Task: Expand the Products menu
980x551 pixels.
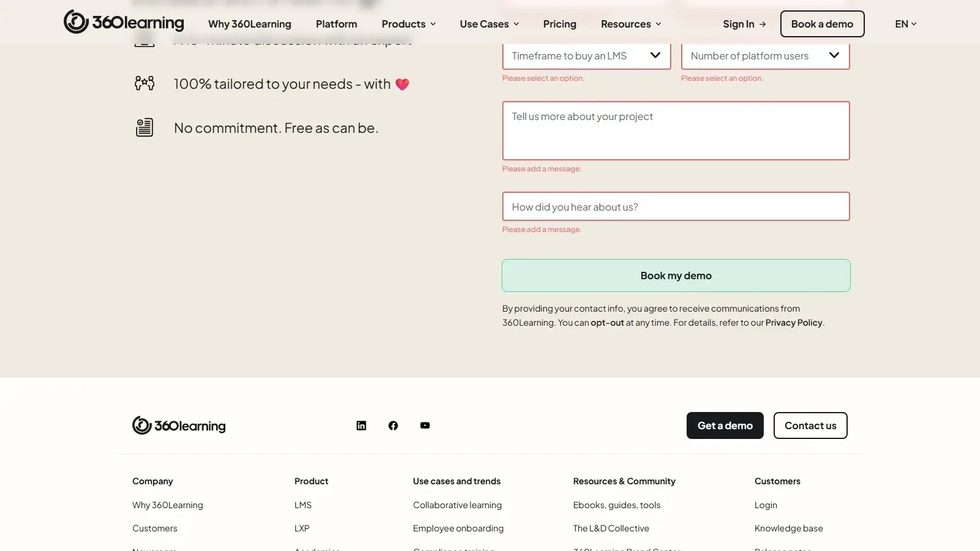Action: pyautogui.click(x=409, y=24)
